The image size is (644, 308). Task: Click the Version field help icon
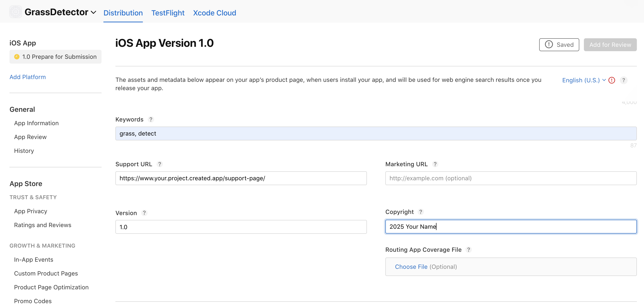tap(144, 213)
